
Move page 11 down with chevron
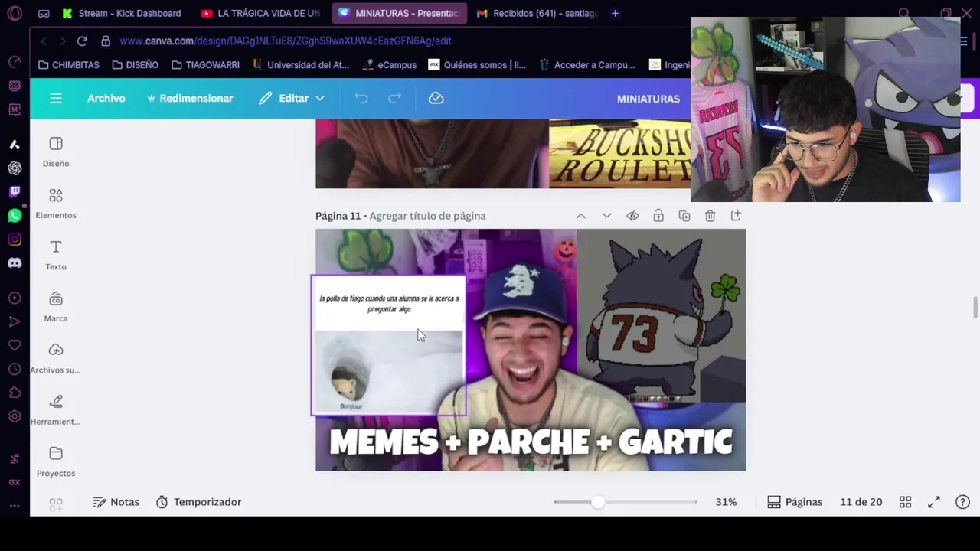[x=606, y=216]
